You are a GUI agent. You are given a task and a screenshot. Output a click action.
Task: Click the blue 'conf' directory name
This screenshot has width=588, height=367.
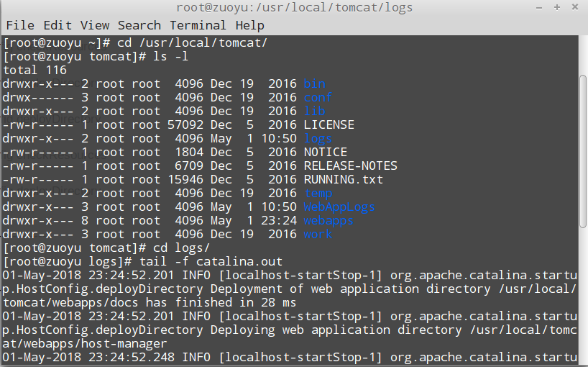click(x=318, y=97)
